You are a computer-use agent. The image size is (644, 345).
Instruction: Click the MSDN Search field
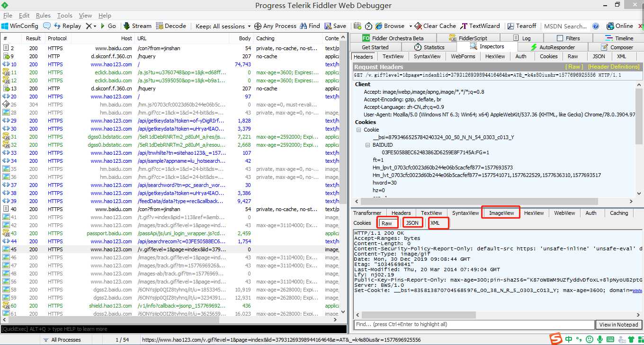click(565, 26)
